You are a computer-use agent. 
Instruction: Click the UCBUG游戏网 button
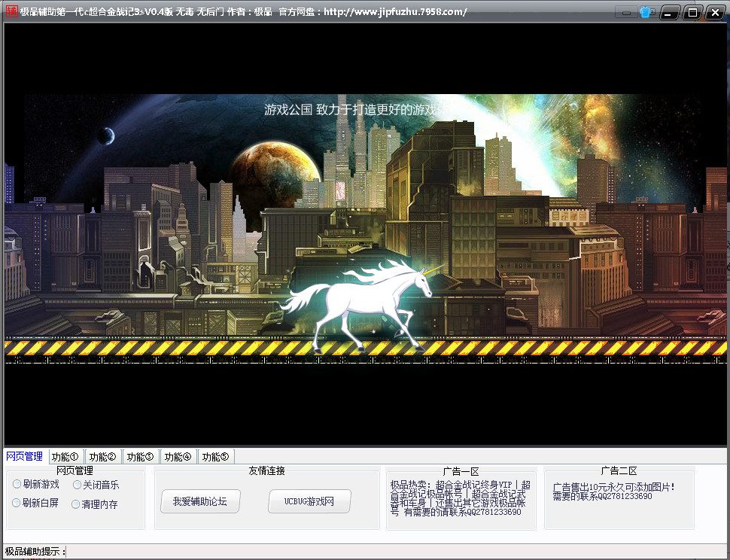[x=309, y=501]
